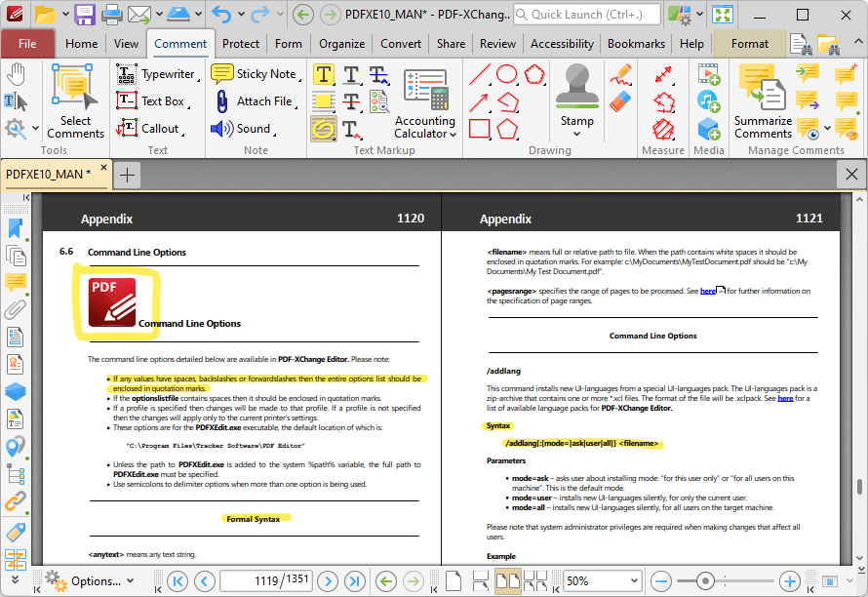The width and height of the screenshot is (868, 597).
Task: Adjust the zoom slider handle
Action: click(x=705, y=581)
